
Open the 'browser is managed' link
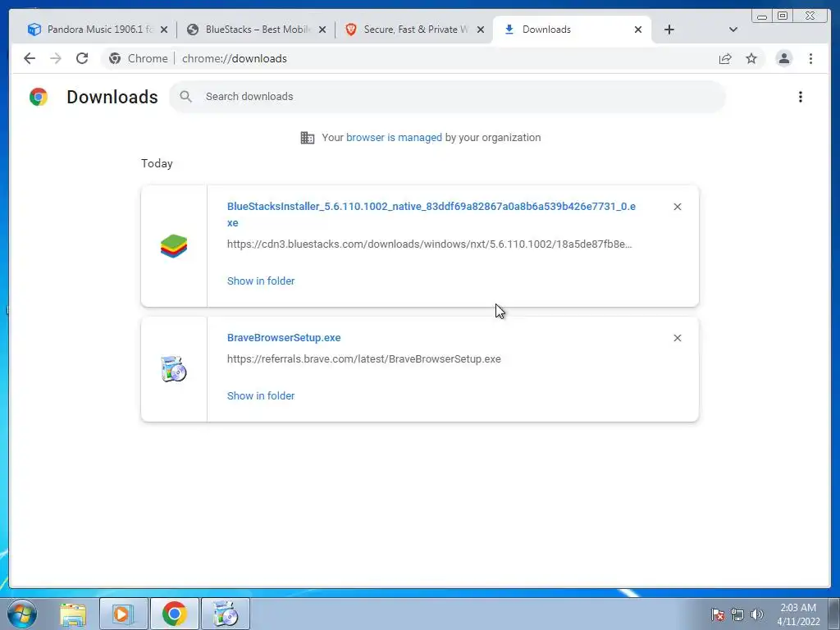[394, 138]
